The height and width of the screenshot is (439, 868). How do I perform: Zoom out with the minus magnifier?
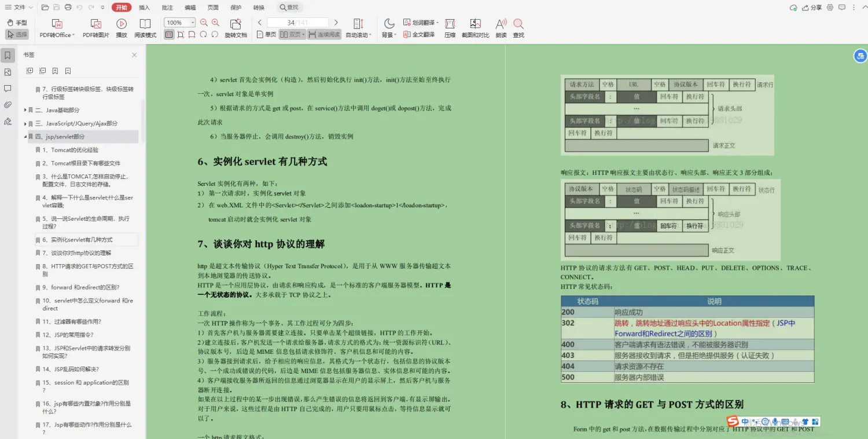click(x=204, y=23)
